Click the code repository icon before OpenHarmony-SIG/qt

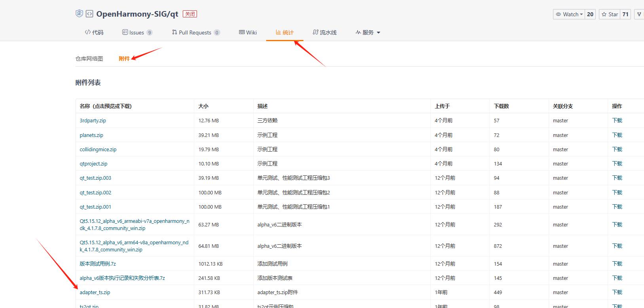[89, 14]
